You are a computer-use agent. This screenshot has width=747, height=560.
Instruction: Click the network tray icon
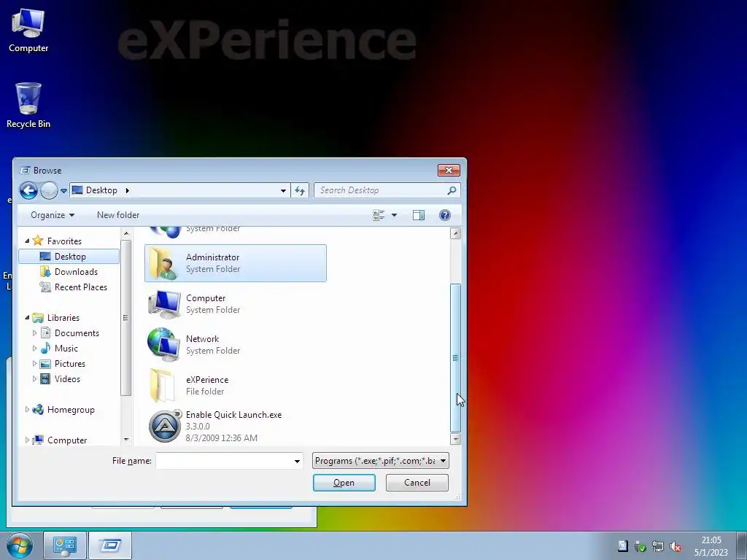pos(658,547)
